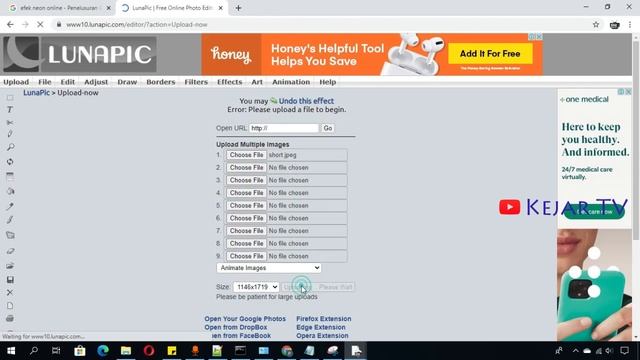Click the Open URL text field
The height and width of the screenshot is (360, 640).
(284, 128)
